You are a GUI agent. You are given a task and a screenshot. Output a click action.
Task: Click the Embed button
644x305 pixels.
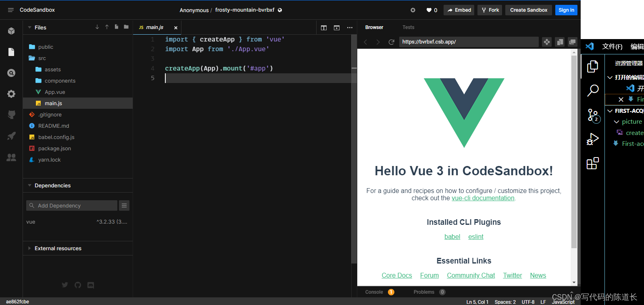click(459, 10)
